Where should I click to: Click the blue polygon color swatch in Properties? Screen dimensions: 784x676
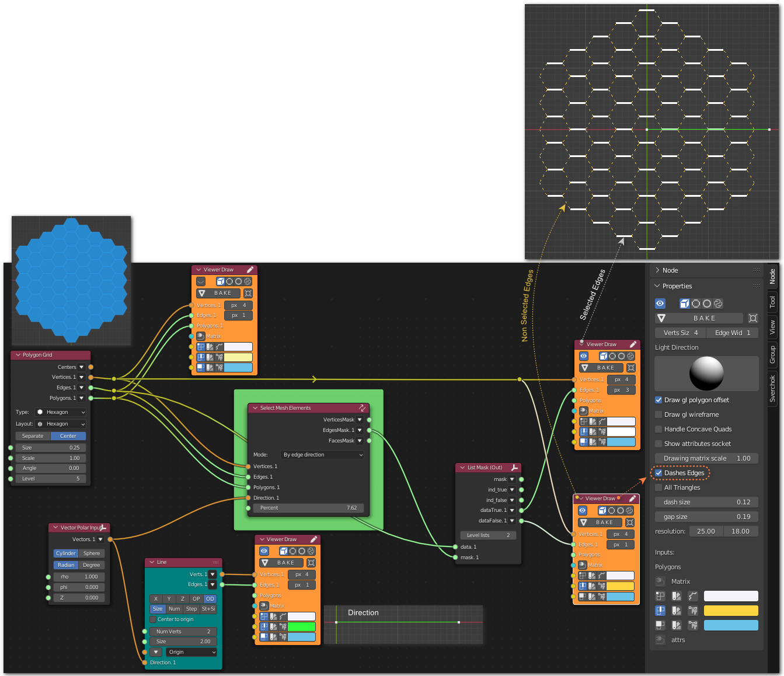click(731, 625)
